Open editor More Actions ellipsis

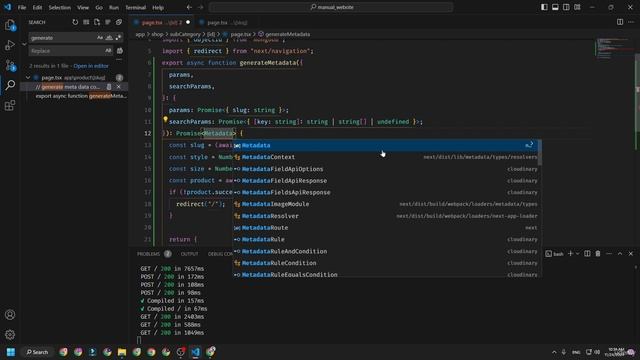631,22
